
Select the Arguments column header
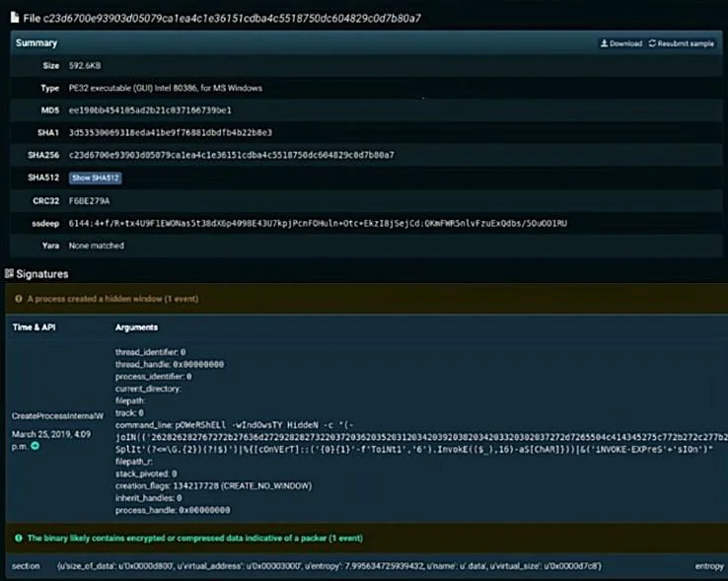(x=136, y=327)
